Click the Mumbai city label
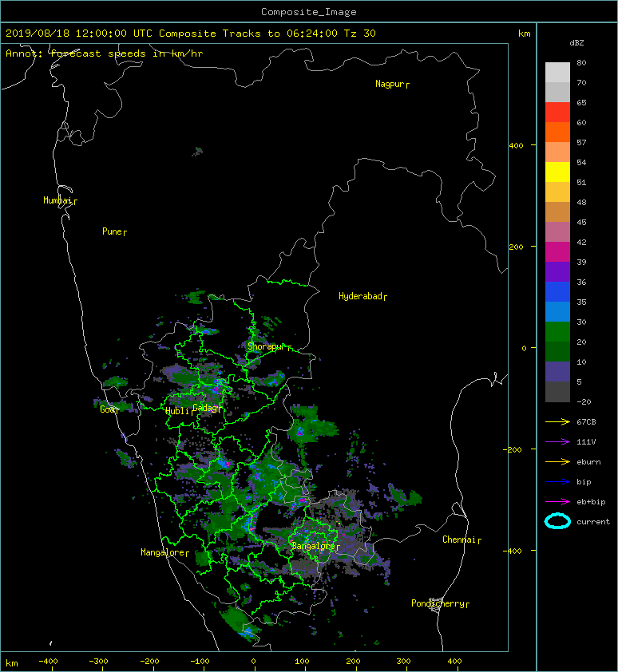Image resolution: width=618 pixels, height=672 pixels. (x=57, y=200)
